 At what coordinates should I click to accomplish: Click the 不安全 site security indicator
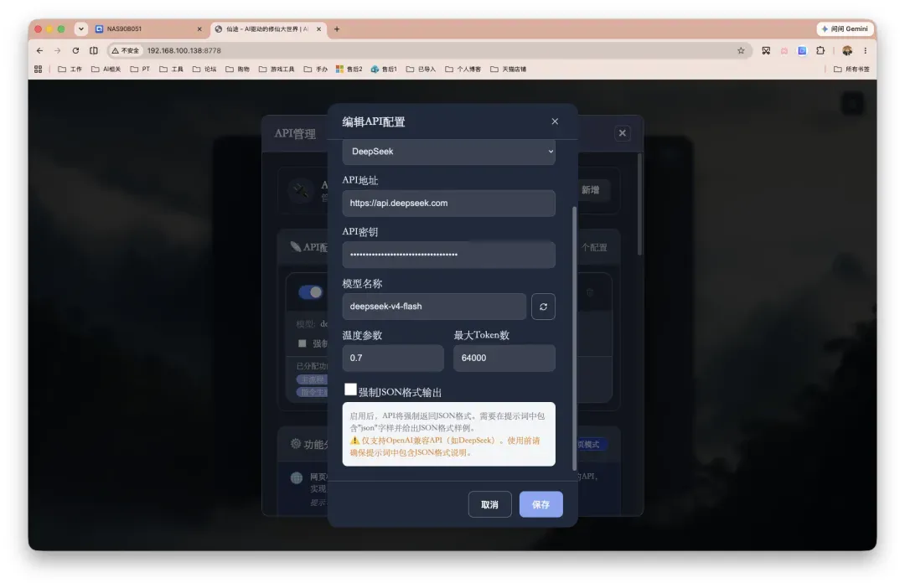125,51
